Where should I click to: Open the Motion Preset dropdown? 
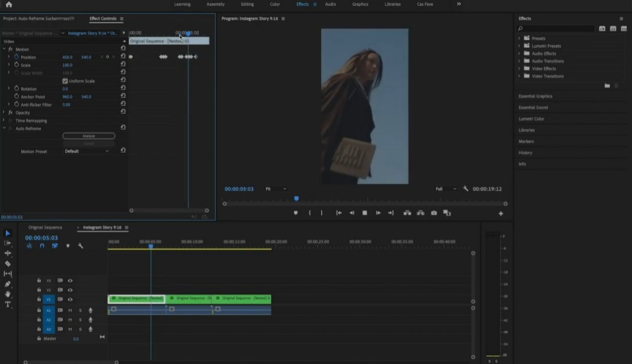point(87,152)
